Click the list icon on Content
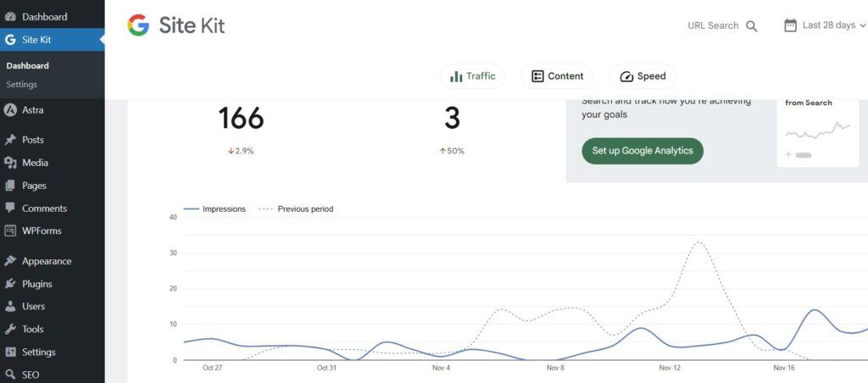This screenshot has height=383, width=868. tap(537, 76)
